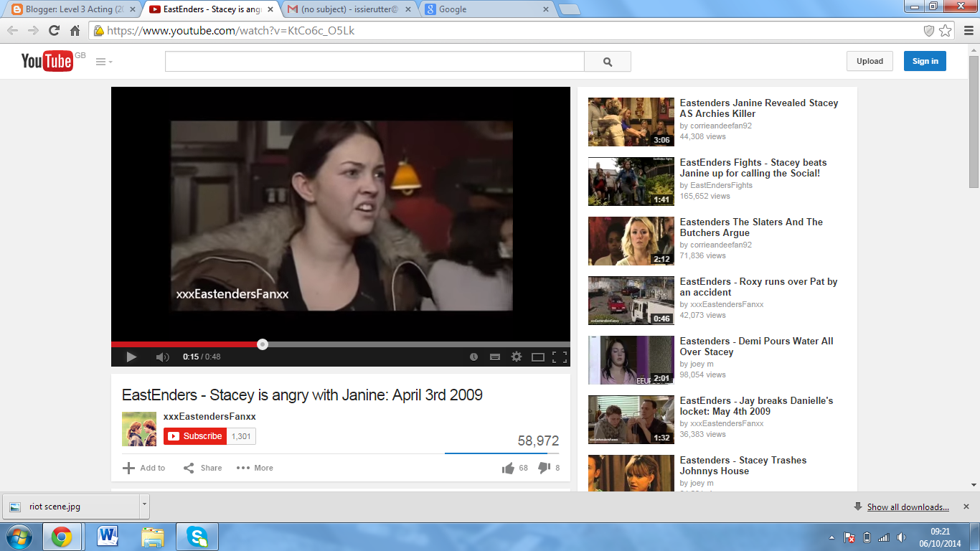980x551 pixels.
Task: Open the YouTube guide menu icon
Action: tap(104, 62)
